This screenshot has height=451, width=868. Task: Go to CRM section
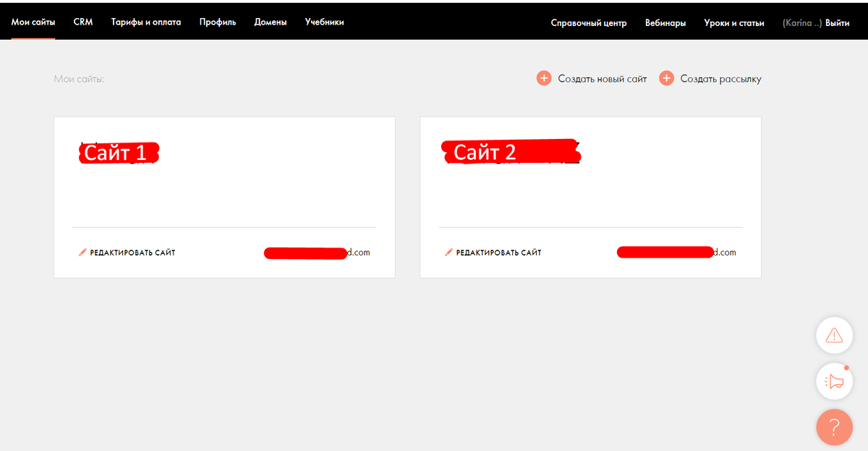[83, 22]
